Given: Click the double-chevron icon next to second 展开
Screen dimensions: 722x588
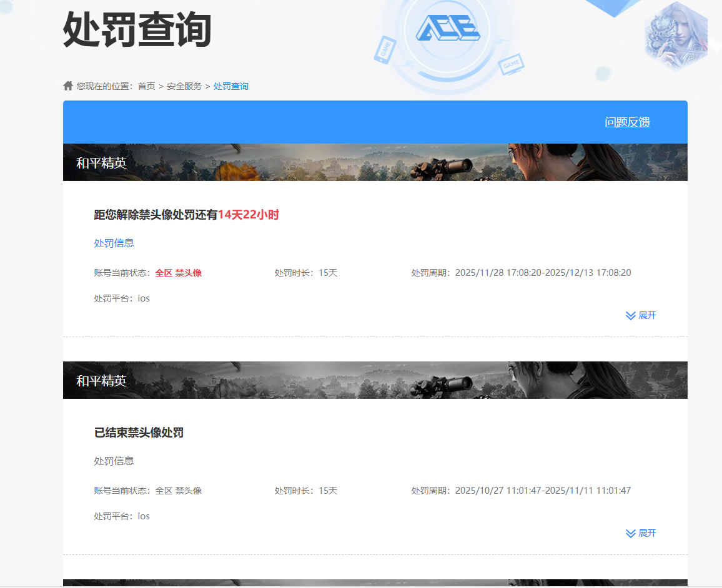Looking at the screenshot, I should point(630,533).
